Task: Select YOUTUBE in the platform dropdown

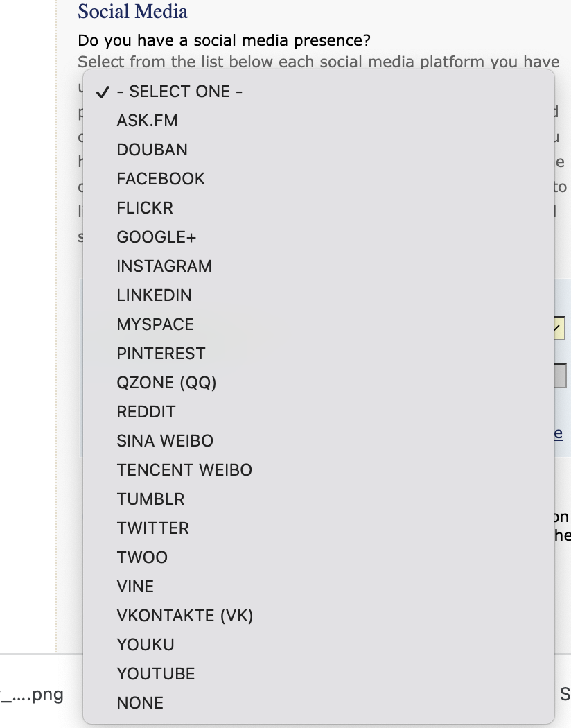Action: click(x=156, y=674)
